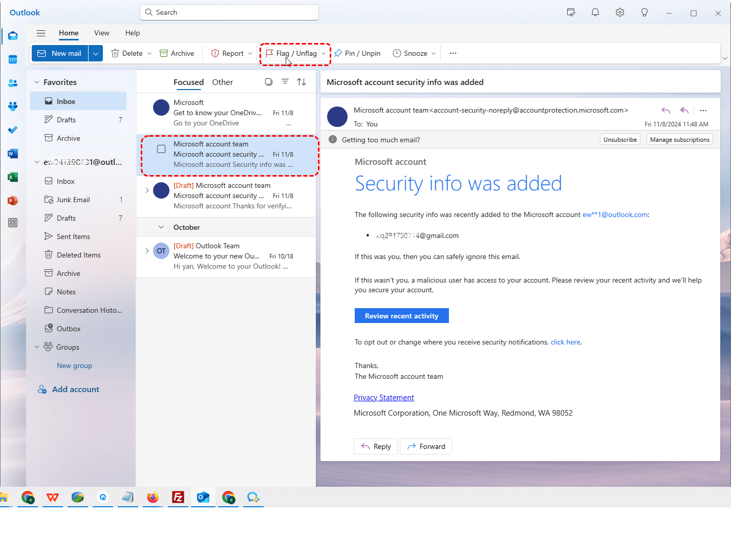Image resolution: width=731 pixels, height=560 pixels.
Task: Click the sort arrows icon
Action: pos(302,82)
